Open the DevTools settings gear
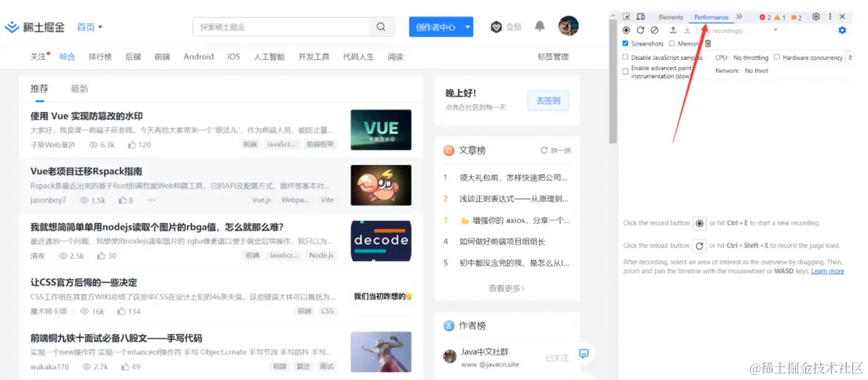This screenshot has width=868, height=380. (x=816, y=16)
